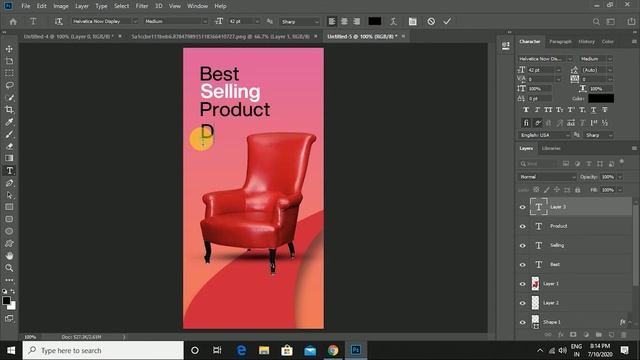
Task: Switch to Untitled-4 document tab
Action: 68,36
